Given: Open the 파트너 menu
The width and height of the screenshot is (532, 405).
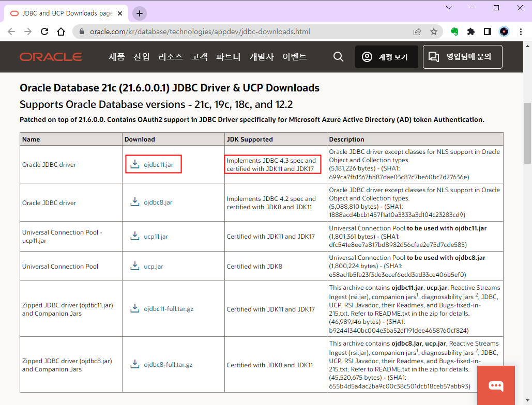Looking at the screenshot, I should tap(229, 57).
